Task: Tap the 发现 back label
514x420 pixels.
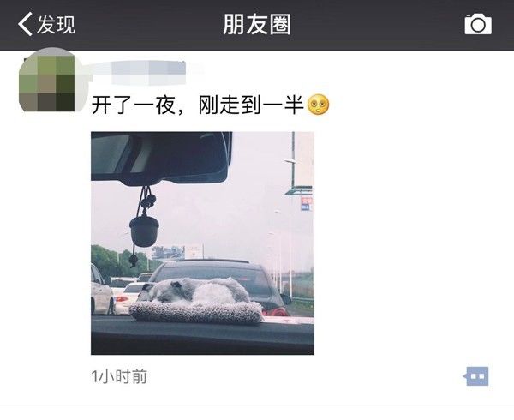Action: (56, 24)
